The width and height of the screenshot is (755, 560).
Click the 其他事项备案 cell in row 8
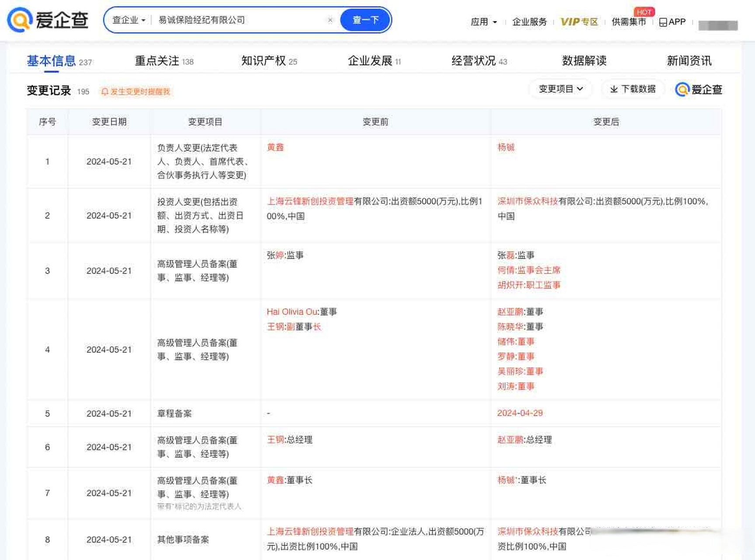pos(206,539)
